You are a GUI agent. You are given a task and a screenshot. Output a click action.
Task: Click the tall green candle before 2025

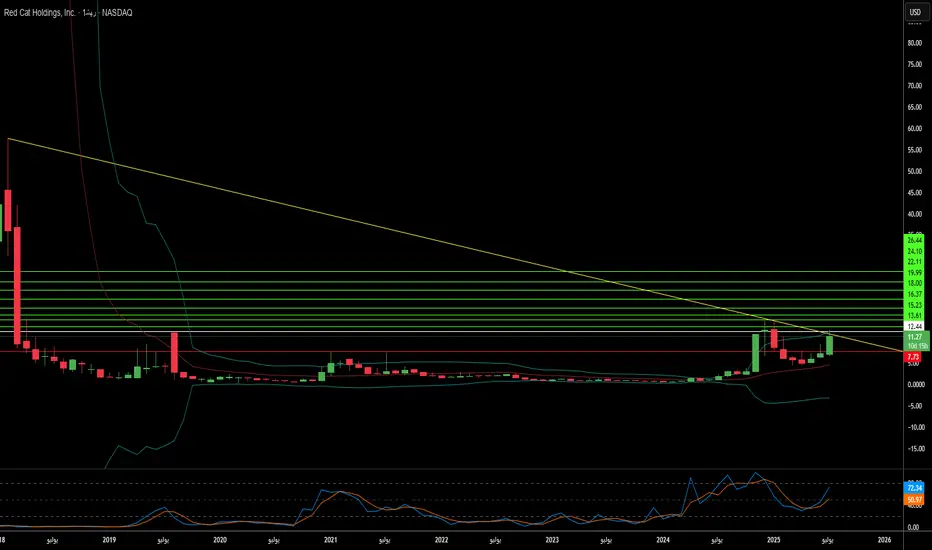(756, 352)
